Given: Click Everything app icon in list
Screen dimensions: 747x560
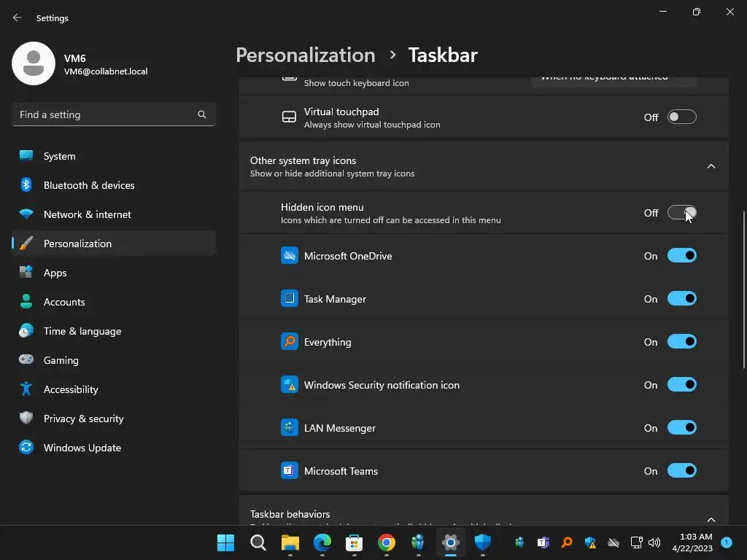Looking at the screenshot, I should point(289,342).
